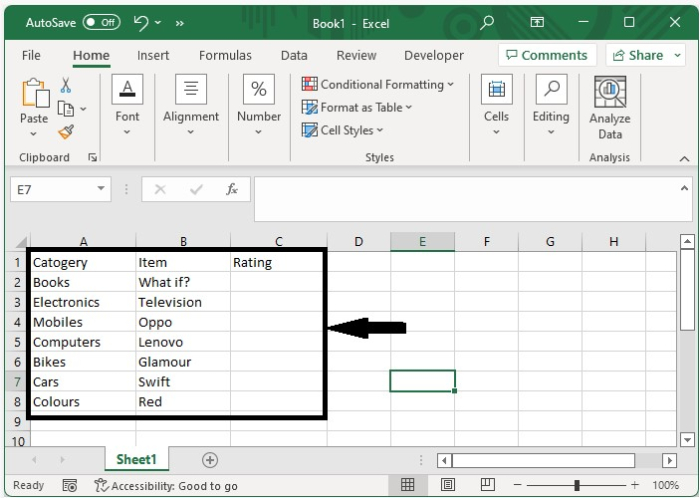This screenshot has width=700, height=498.
Task: Open the Insert tab
Action: pos(153,55)
